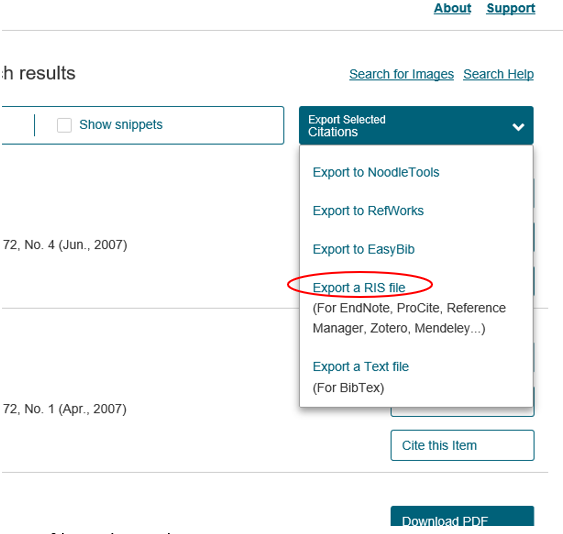Click the search results heading
563x534 pixels.
click(x=38, y=73)
